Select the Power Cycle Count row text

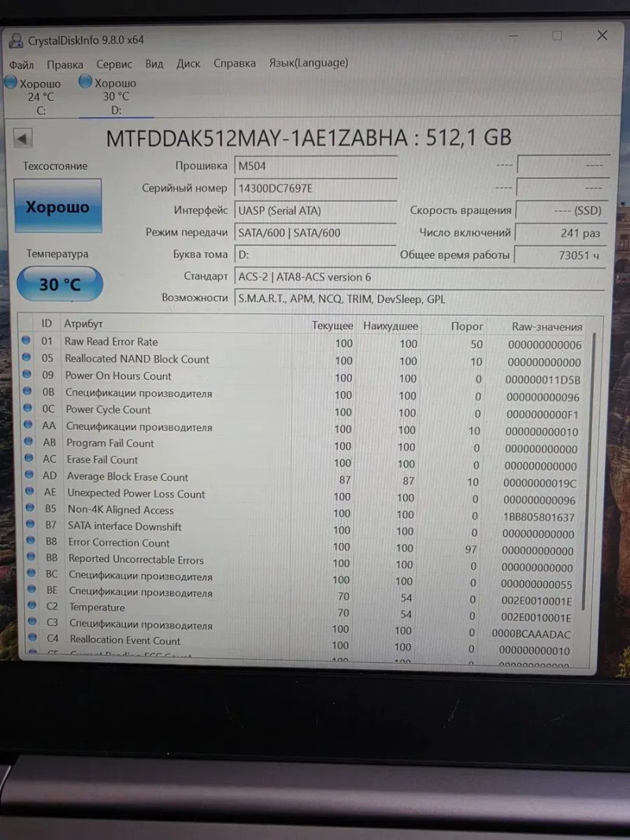click(x=108, y=409)
